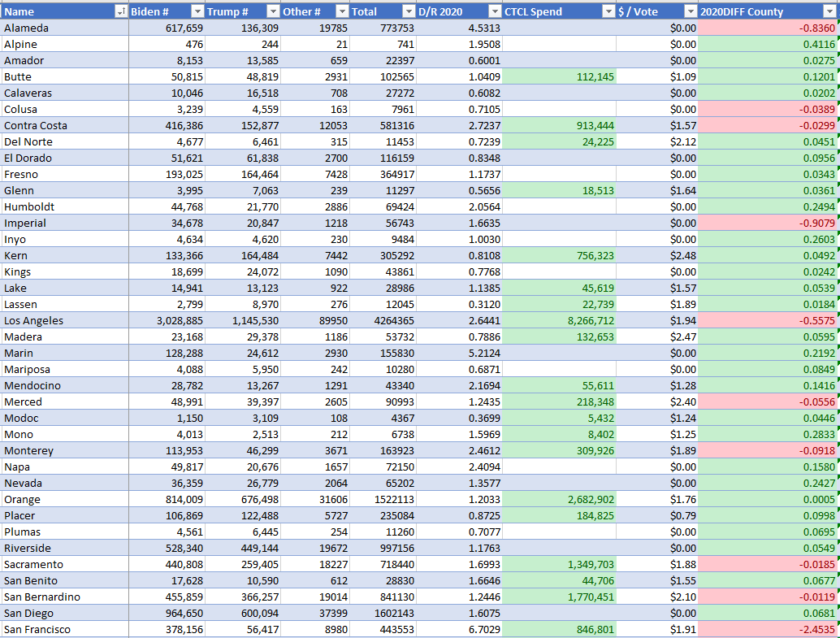Select $ / Vote cell $2.48 for Kern
Viewport: 840px width, 638px height.
click(x=657, y=256)
